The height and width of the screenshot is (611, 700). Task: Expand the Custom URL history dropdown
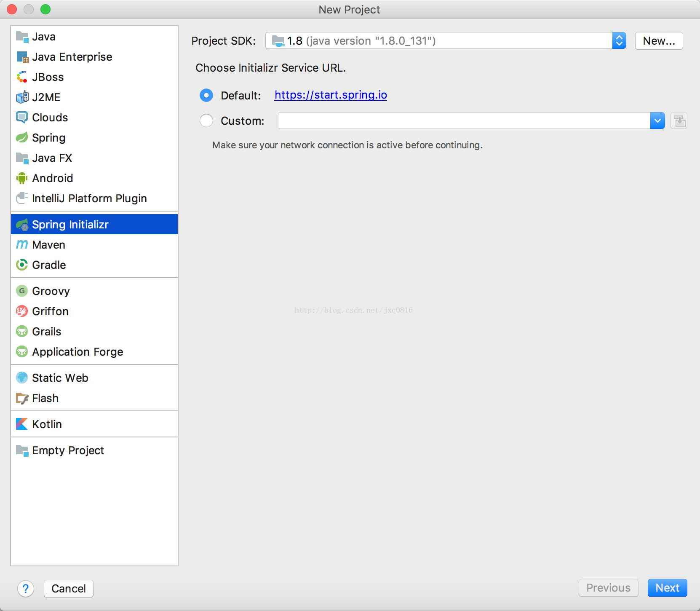657,121
